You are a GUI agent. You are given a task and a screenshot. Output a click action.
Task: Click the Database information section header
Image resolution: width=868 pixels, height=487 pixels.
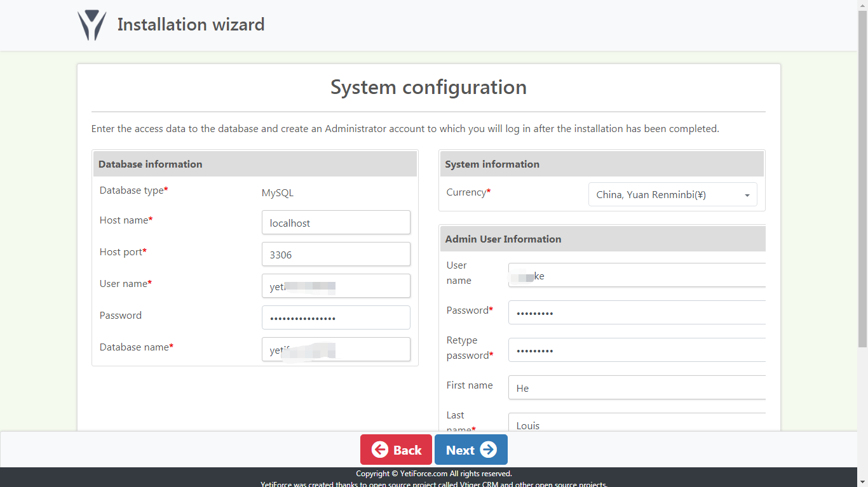(x=255, y=164)
